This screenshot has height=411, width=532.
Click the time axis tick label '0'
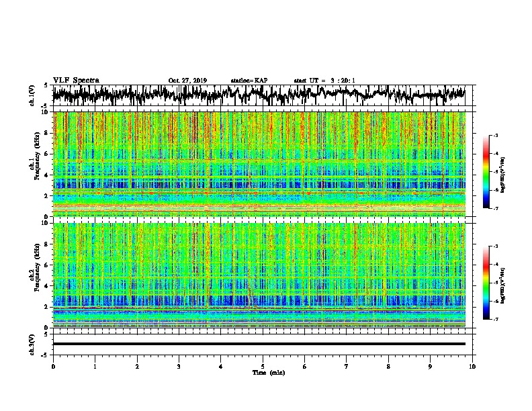tap(53, 367)
